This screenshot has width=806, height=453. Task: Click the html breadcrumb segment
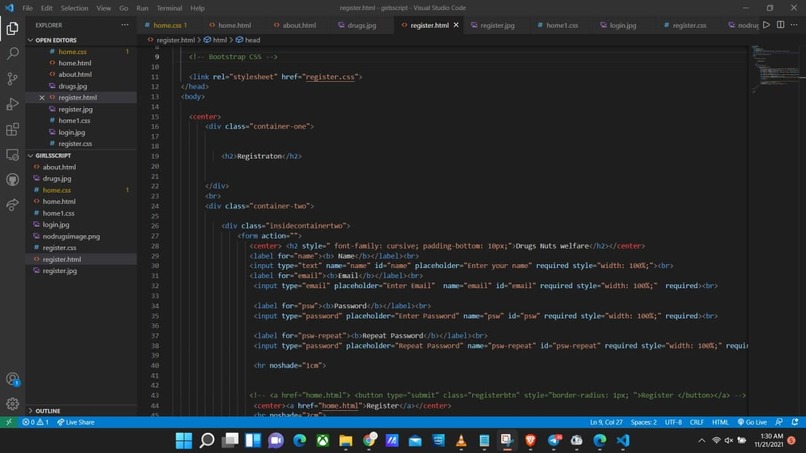[x=215, y=40]
